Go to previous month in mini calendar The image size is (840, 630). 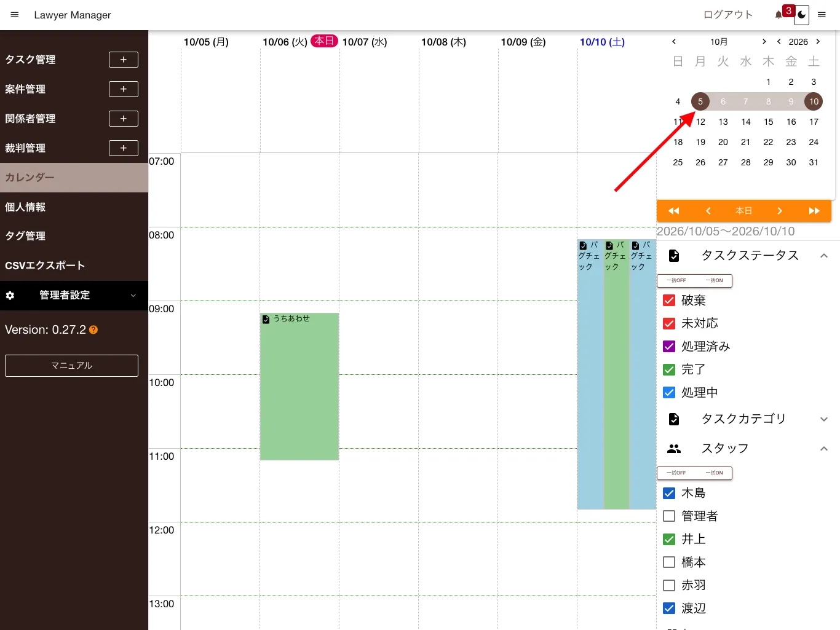(674, 42)
